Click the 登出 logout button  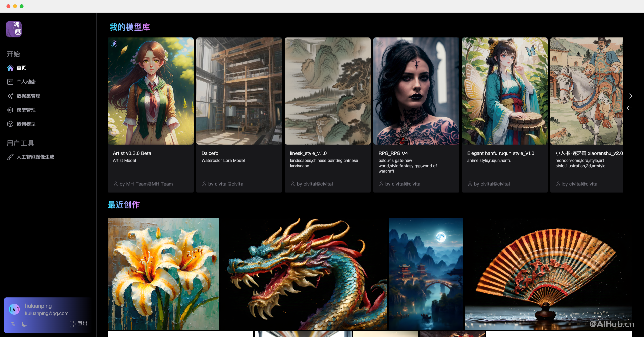[x=78, y=324]
